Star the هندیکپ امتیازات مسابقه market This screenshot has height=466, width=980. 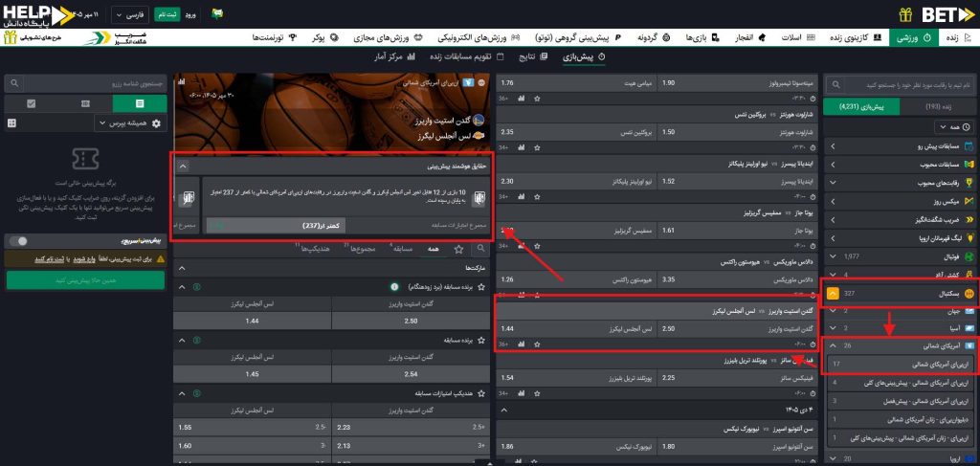[x=481, y=394]
